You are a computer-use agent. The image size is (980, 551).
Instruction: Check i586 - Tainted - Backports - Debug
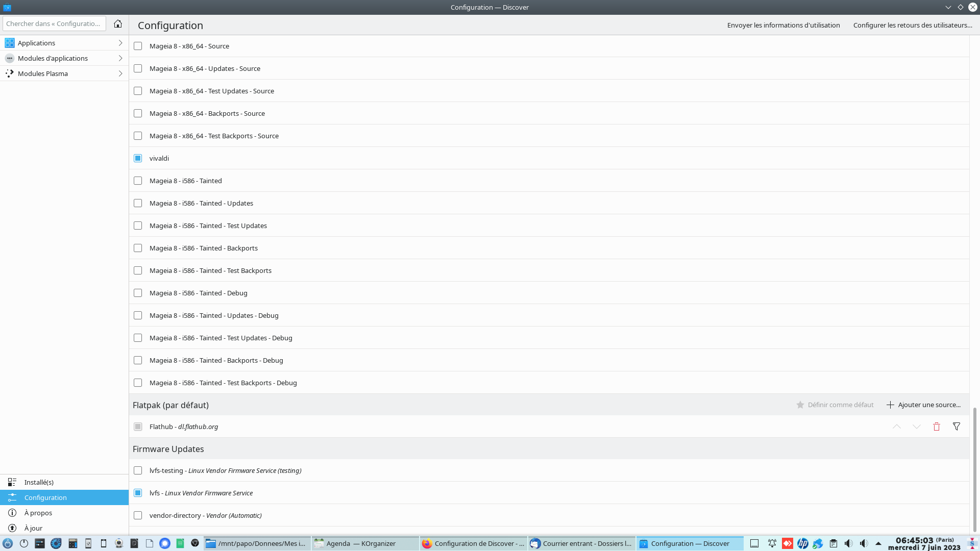[138, 360]
